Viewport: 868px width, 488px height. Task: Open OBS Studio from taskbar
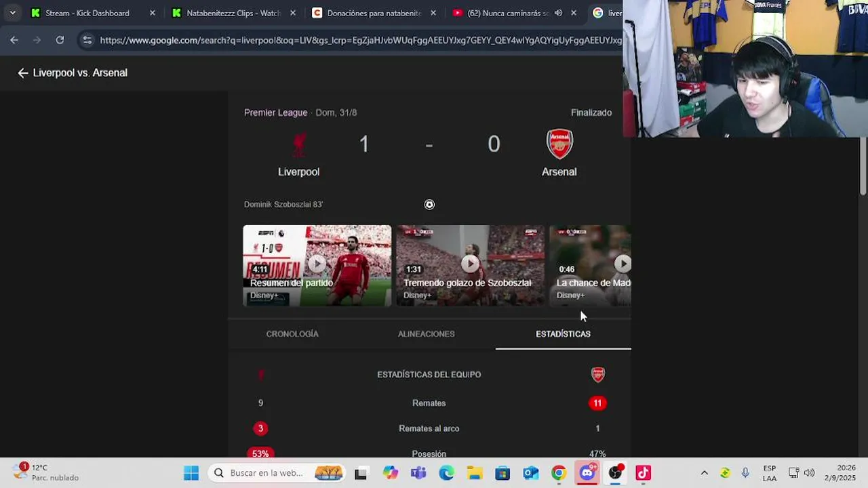pos(616,472)
